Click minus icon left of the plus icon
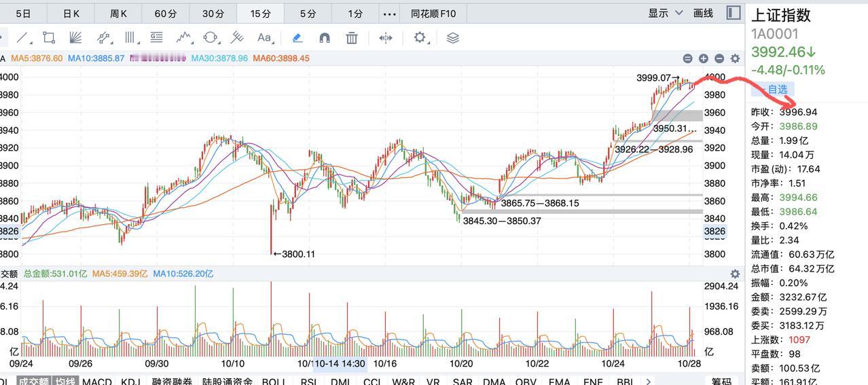The image size is (868, 385). 688,59
